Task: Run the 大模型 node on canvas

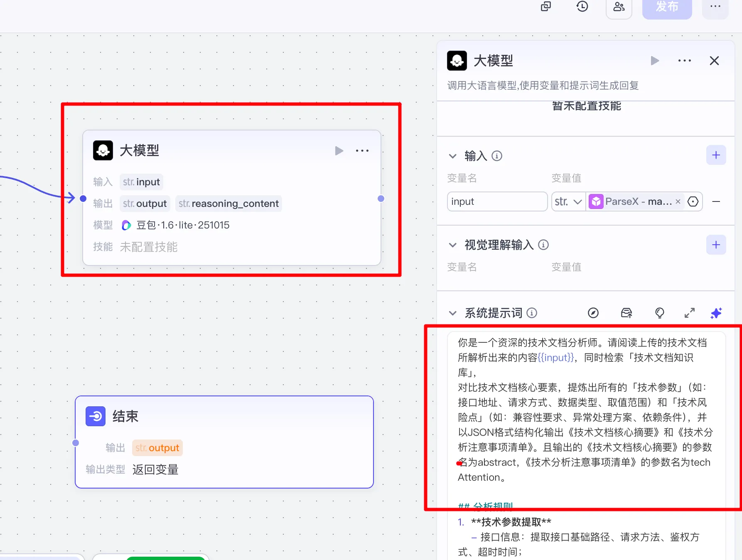Action: coord(339,150)
